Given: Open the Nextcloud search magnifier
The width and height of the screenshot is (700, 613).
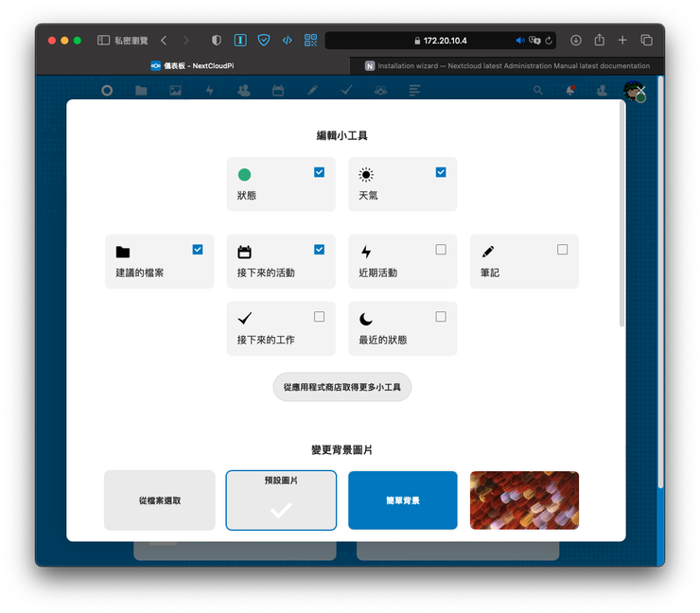Looking at the screenshot, I should coord(538,91).
